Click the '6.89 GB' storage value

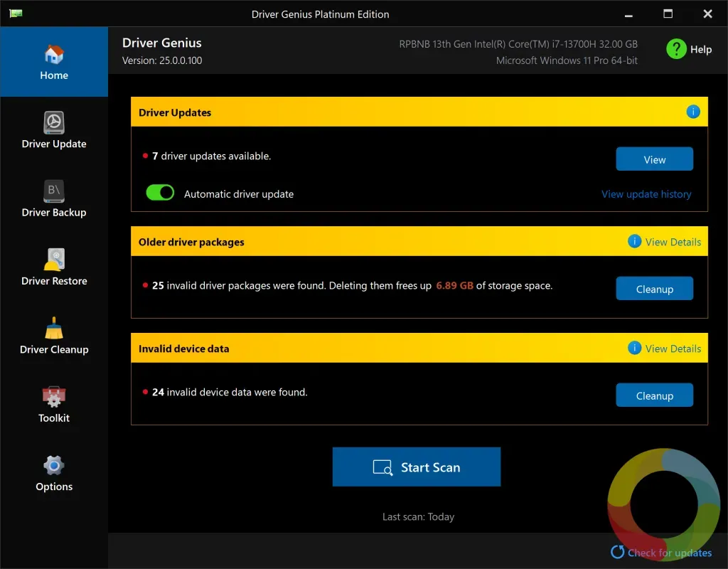454,286
